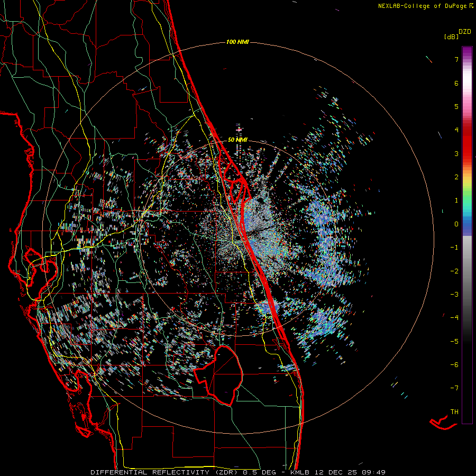The image size is (476, 476).
Task: Click the 4 dB scale label
Action: coord(456,130)
